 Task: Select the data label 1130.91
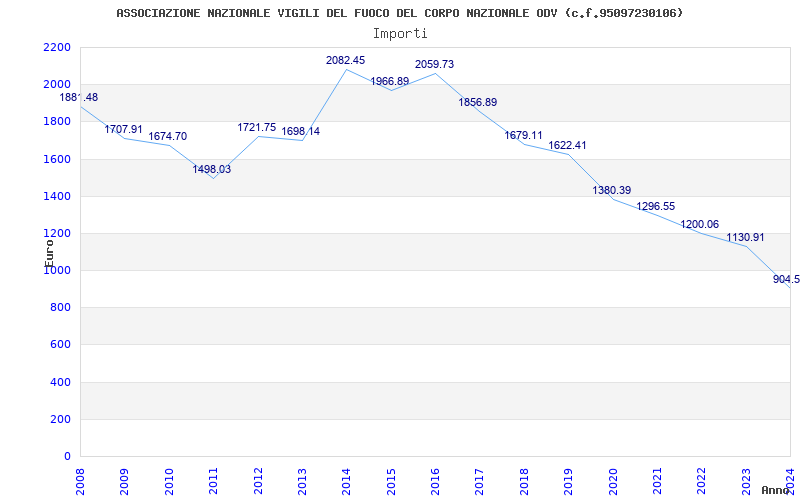click(745, 237)
